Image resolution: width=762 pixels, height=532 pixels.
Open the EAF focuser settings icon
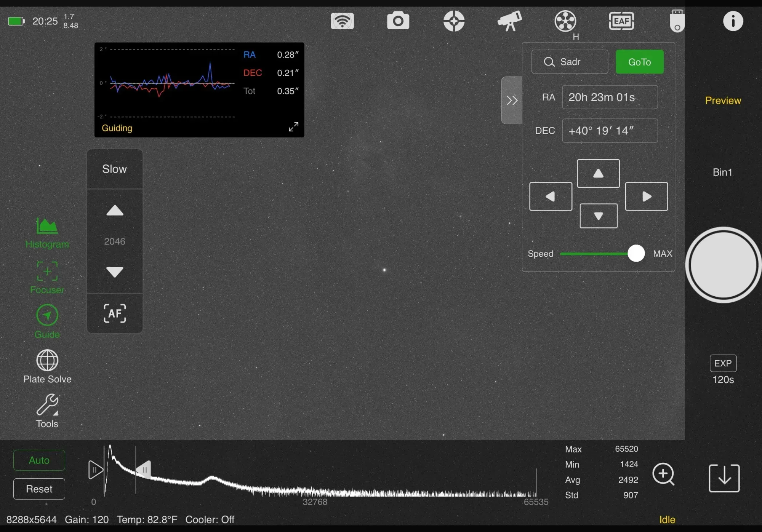[x=621, y=21]
